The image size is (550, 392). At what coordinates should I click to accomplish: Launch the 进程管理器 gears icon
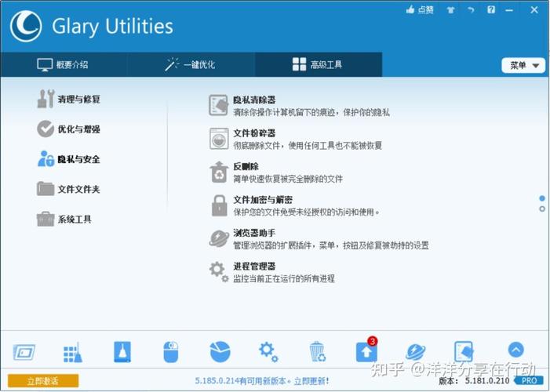(219, 272)
